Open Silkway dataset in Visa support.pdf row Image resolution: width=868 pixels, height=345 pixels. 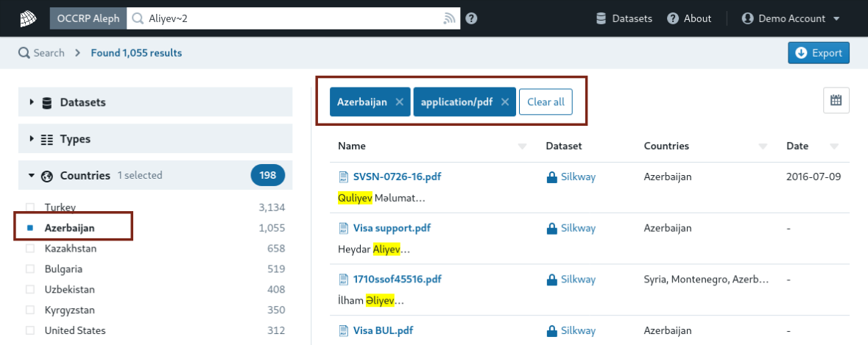point(579,228)
